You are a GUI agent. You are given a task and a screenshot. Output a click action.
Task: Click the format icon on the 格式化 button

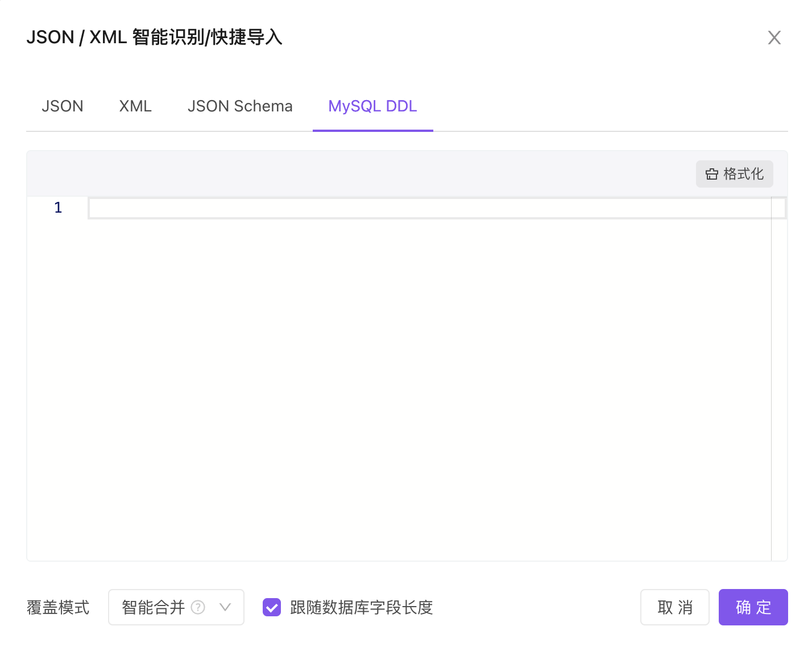point(712,174)
